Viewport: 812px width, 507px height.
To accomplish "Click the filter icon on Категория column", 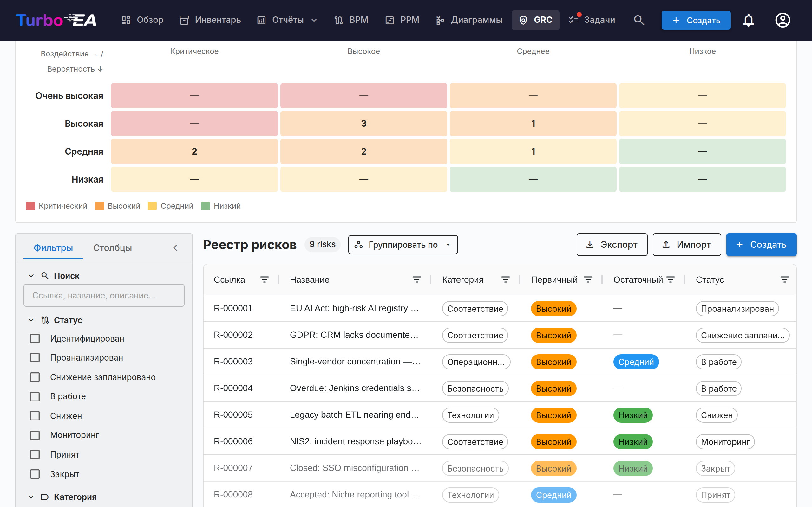I will coord(505,280).
